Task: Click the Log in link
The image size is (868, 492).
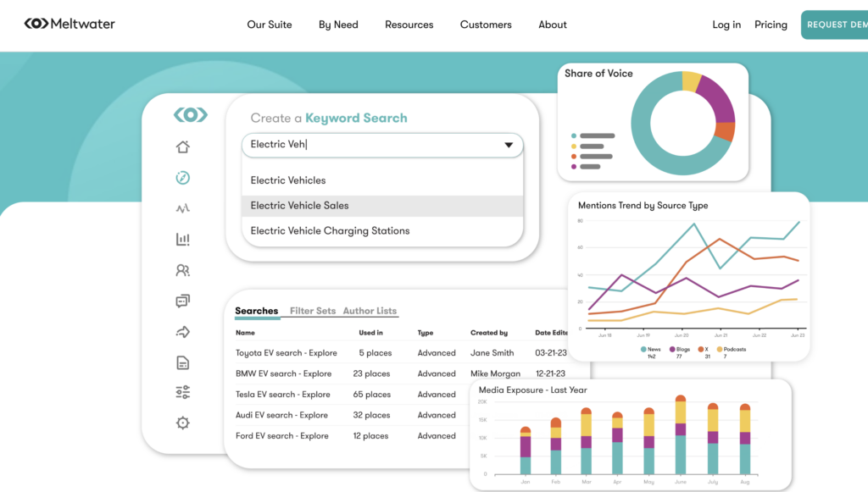Action: (x=726, y=25)
